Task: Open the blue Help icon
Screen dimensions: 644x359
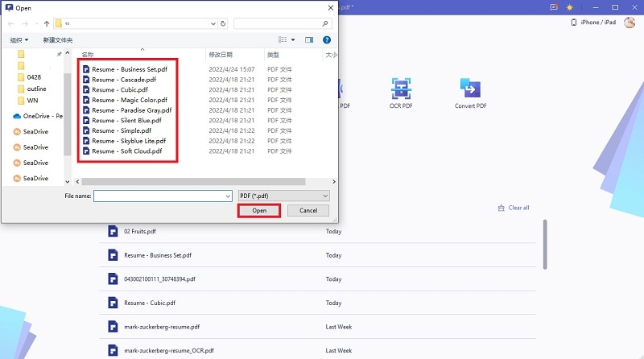Action: pyautogui.click(x=327, y=39)
